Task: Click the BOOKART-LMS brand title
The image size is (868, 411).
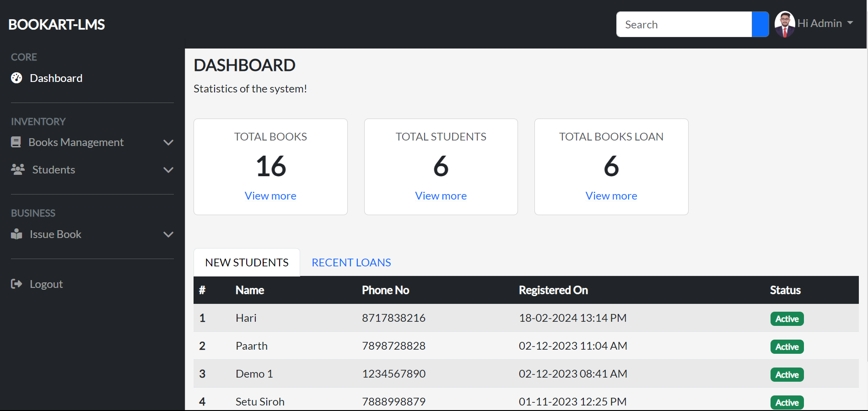Action: click(57, 25)
